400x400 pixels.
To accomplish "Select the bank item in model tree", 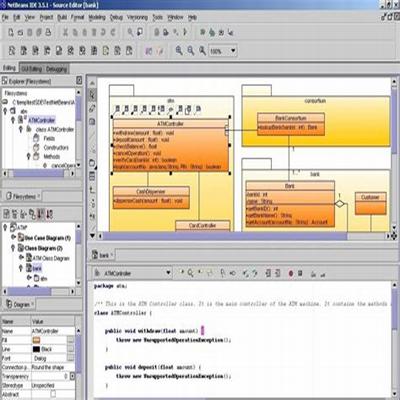I will pos(37,268).
